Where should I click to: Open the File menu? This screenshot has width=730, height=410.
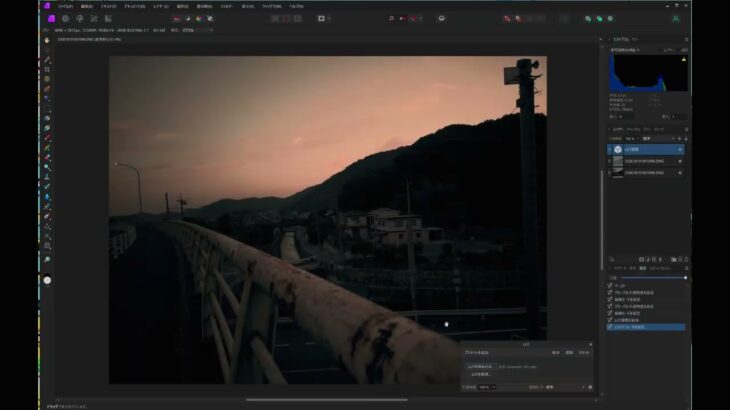(65, 7)
